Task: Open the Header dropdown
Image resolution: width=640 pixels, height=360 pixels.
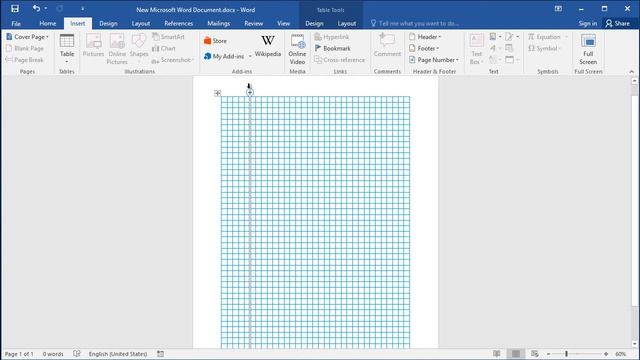Action: tap(425, 37)
